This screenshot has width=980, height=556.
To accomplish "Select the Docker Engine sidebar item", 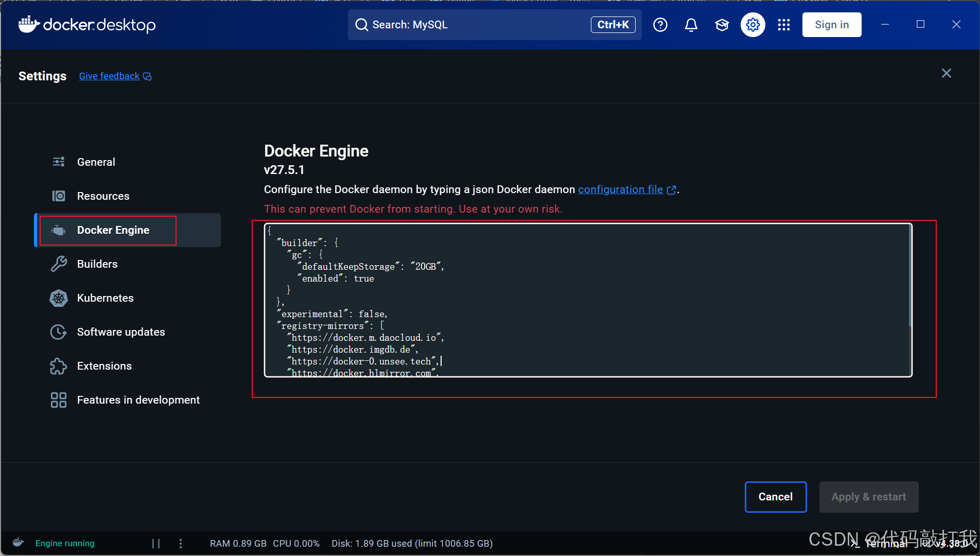I will point(113,230).
